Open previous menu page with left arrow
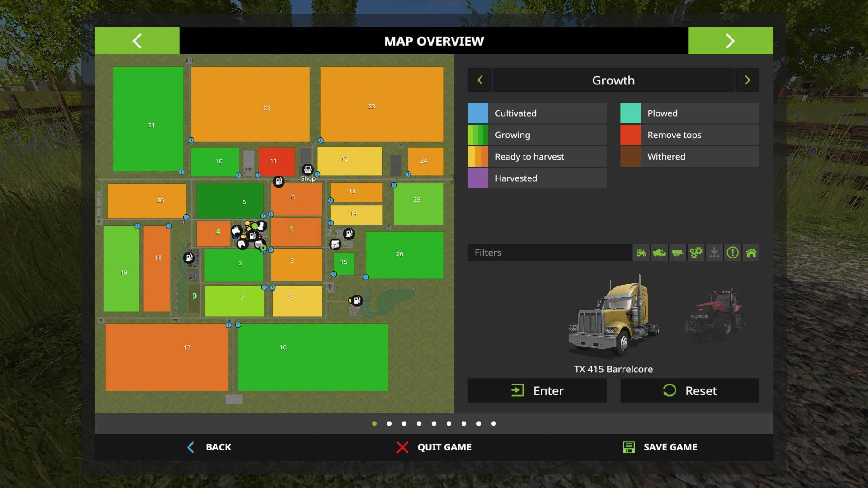The width and height of the screenshot is (868, 488). [137, 41]
